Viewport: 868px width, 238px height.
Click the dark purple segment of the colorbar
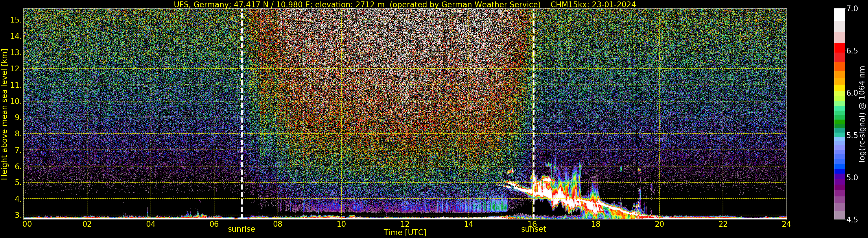tap(839, 187)
